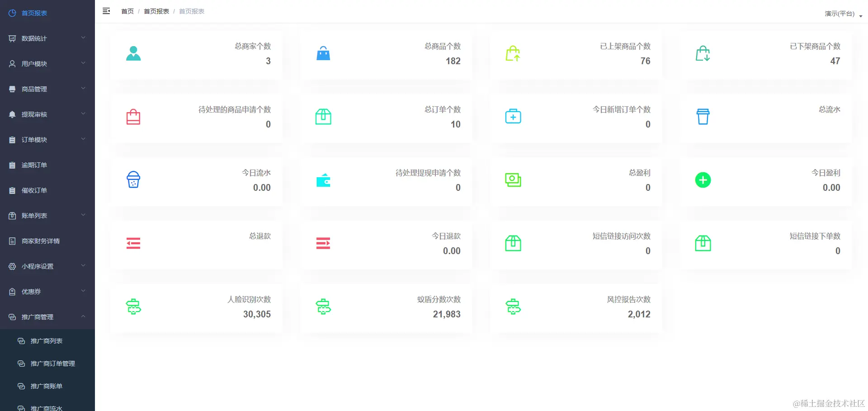Expand the 小程序设置 sidebar menu
Viewport: 868px width, 411px height.
point(47,266)
